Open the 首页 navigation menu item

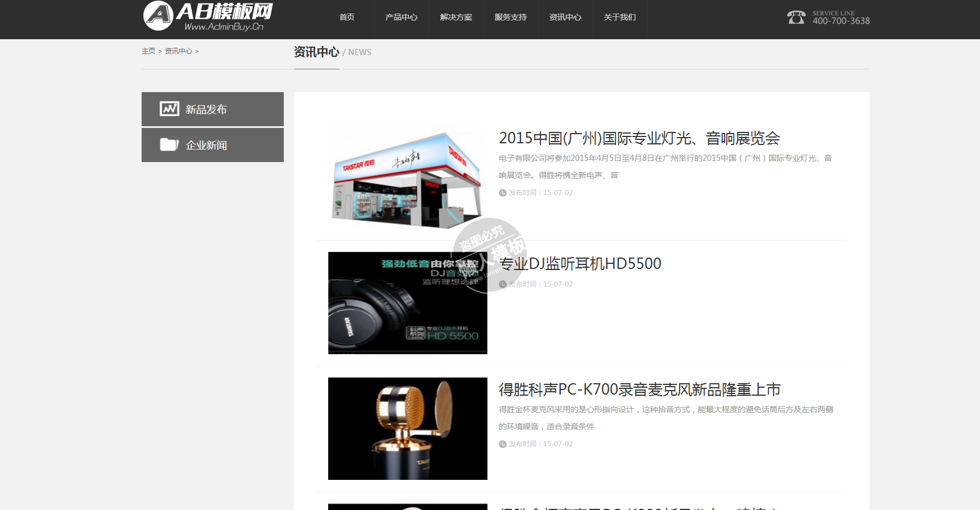tap(347, 17)
